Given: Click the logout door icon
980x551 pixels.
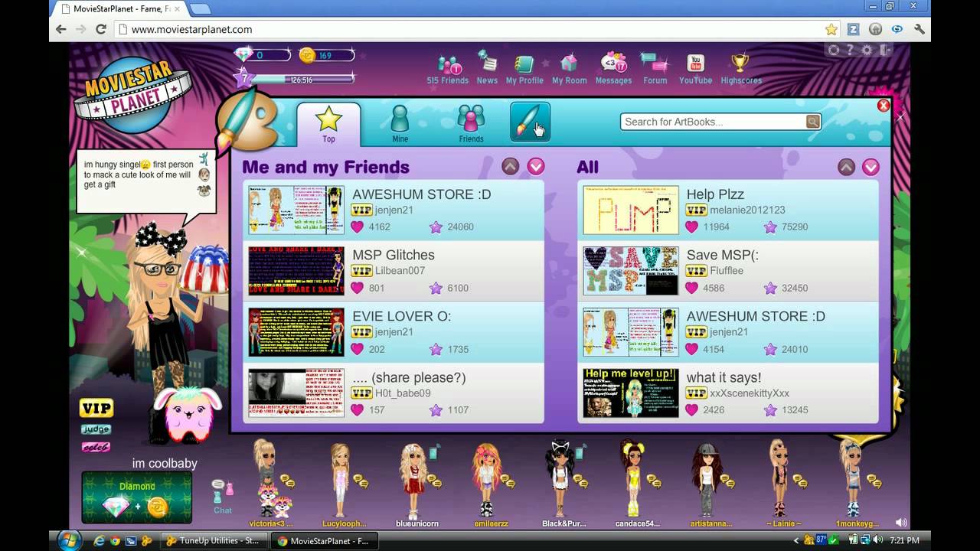Looking at the screenshot, I should [x=886, y=51].
